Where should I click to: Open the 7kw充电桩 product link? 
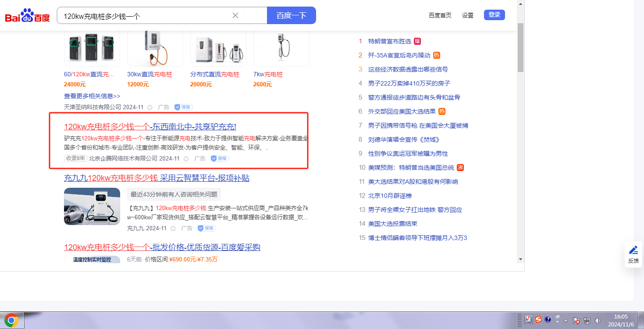(x=268, y=75)
